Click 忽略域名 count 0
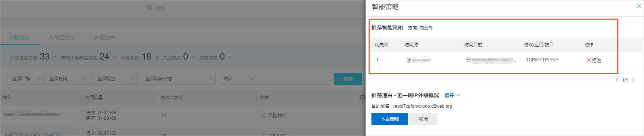 [x=222, y=57]
